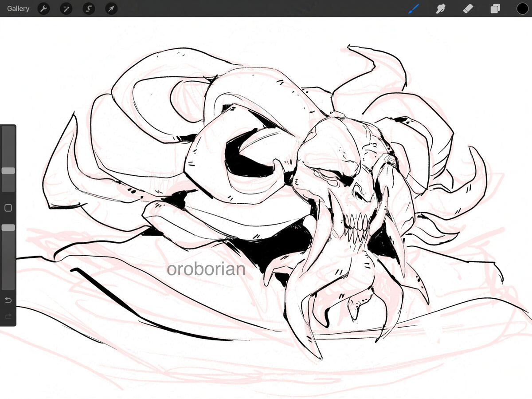Tap the square Modify button in sidebar
The width and height of the screenshot is (532, 399).
coord(8,208)
